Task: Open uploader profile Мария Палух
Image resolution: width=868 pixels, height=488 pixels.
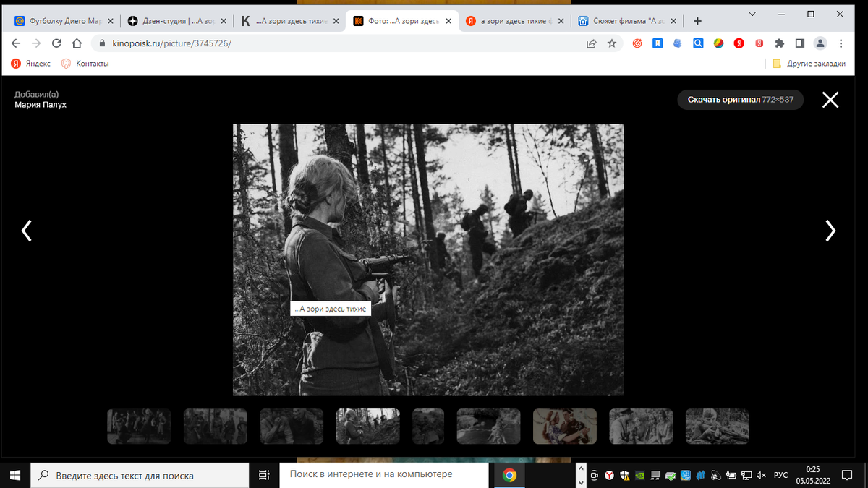Action: (41, 105)
